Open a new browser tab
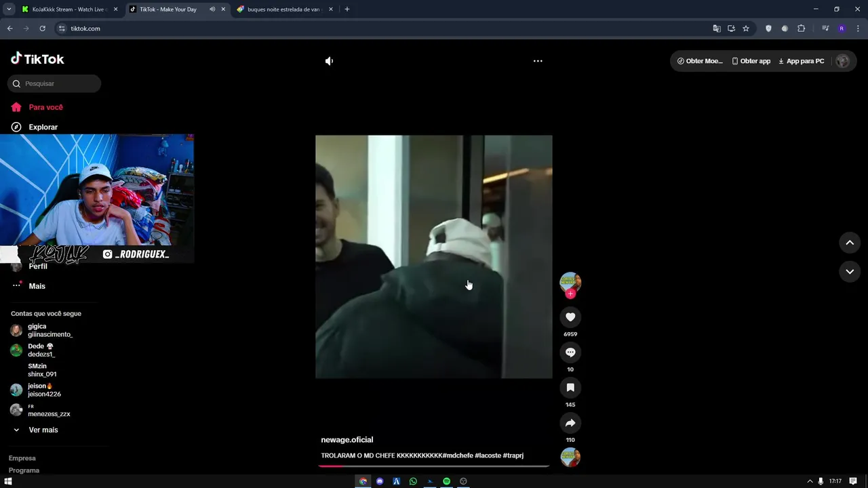 [x=347, y=9]
